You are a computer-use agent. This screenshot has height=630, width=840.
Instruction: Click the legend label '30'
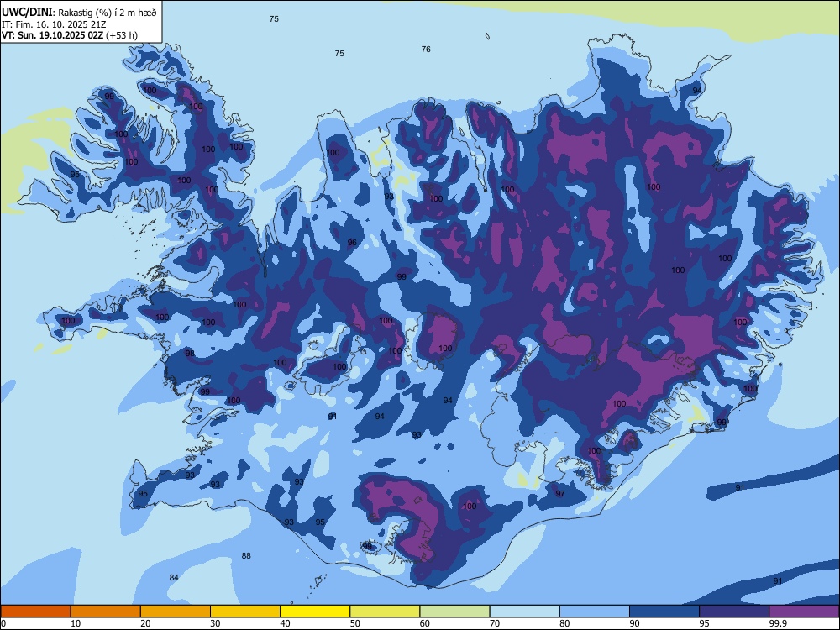click(215, 623)
